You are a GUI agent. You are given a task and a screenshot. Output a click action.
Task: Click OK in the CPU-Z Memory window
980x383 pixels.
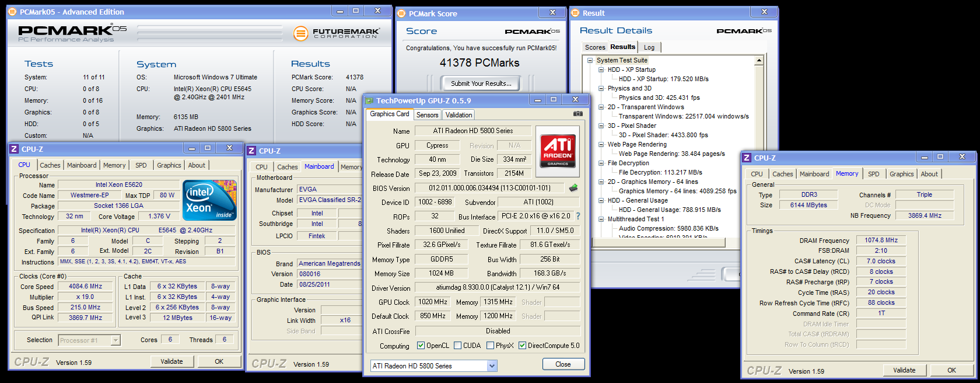[x=951, y=370]
